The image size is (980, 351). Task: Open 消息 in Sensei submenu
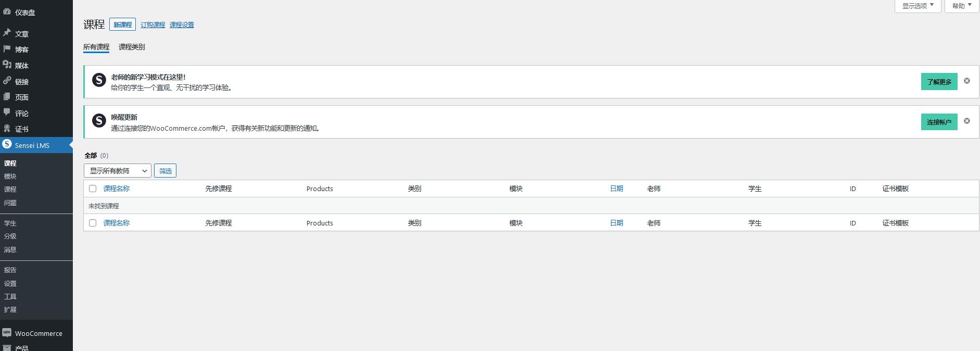point(10,249)
